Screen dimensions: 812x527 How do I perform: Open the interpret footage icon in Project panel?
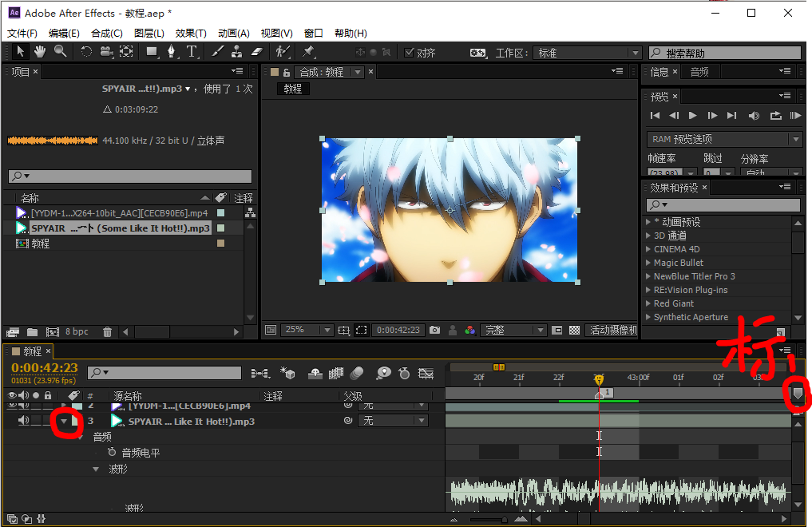13,332
